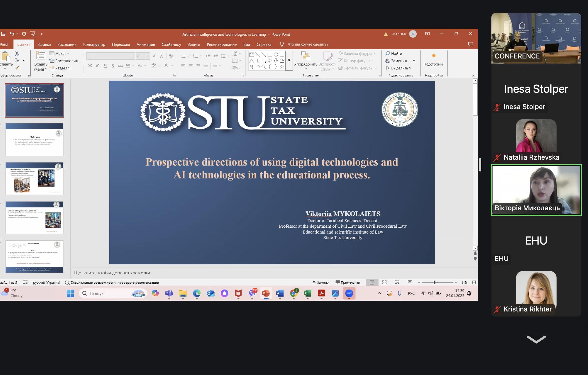Increase font size with A-up icon
The image size is (588, 375).
click(x=154, y=56)
